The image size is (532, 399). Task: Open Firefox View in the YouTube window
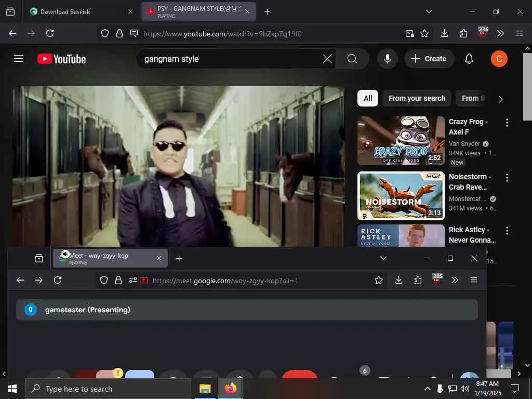pyautogui.click(x=10, y=11)
